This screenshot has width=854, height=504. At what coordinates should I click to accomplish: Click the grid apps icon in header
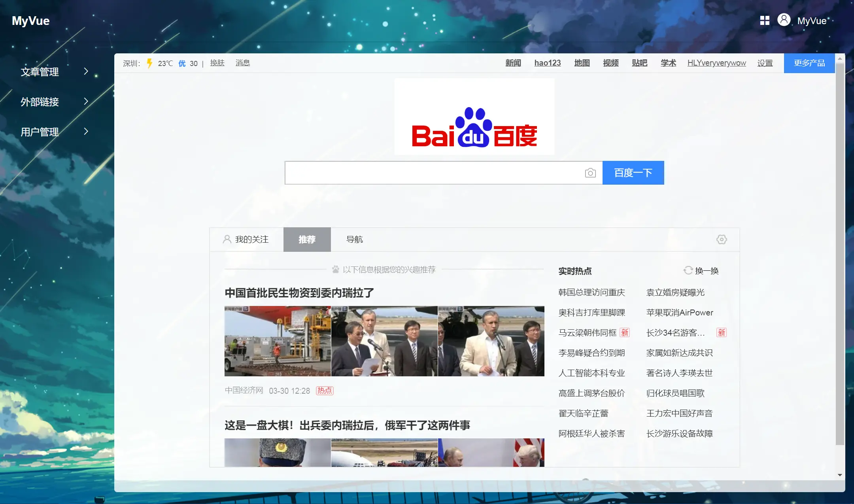tap(765, 21)
